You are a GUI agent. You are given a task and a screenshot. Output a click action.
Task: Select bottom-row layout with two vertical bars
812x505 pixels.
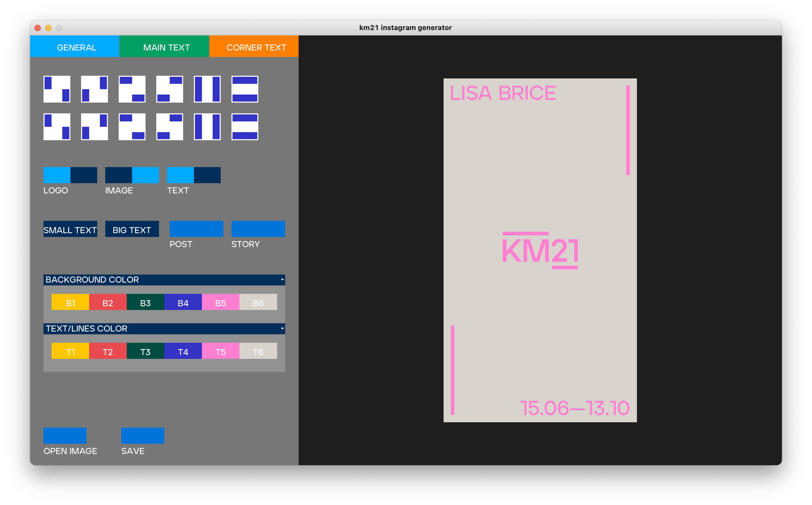click(207, 127)
